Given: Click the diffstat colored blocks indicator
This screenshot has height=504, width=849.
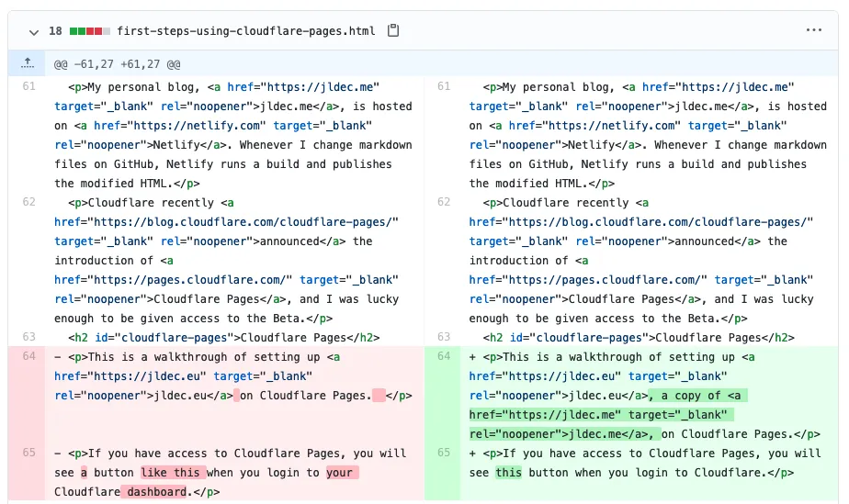Looking at the screenshot, I should coord(90,31).
